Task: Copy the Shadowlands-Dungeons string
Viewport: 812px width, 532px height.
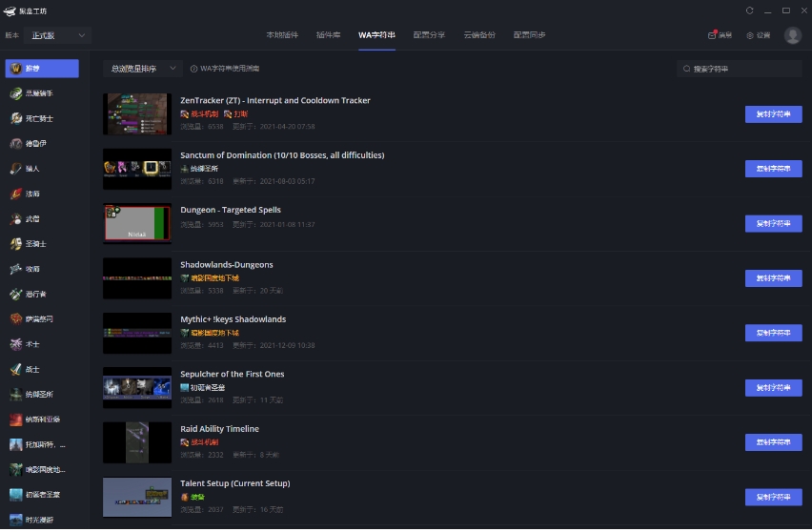Action: [x=773, y=278]
